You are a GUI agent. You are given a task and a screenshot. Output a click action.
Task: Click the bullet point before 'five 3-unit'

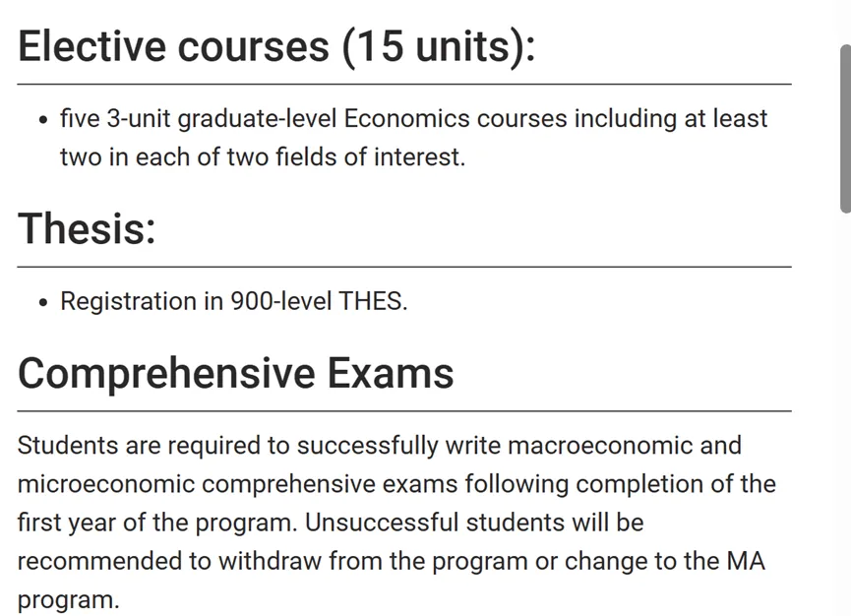click(44, 120)
